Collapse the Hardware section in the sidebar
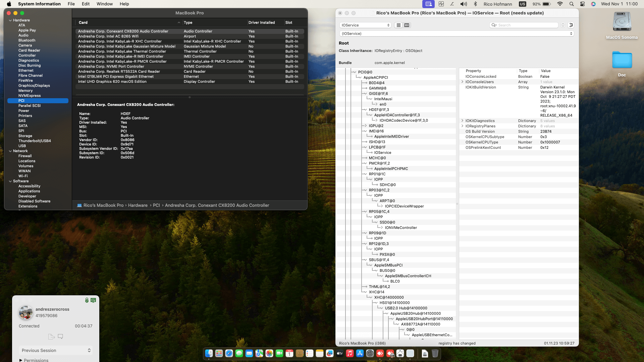 pyautogui.click(x=10, y=20)
